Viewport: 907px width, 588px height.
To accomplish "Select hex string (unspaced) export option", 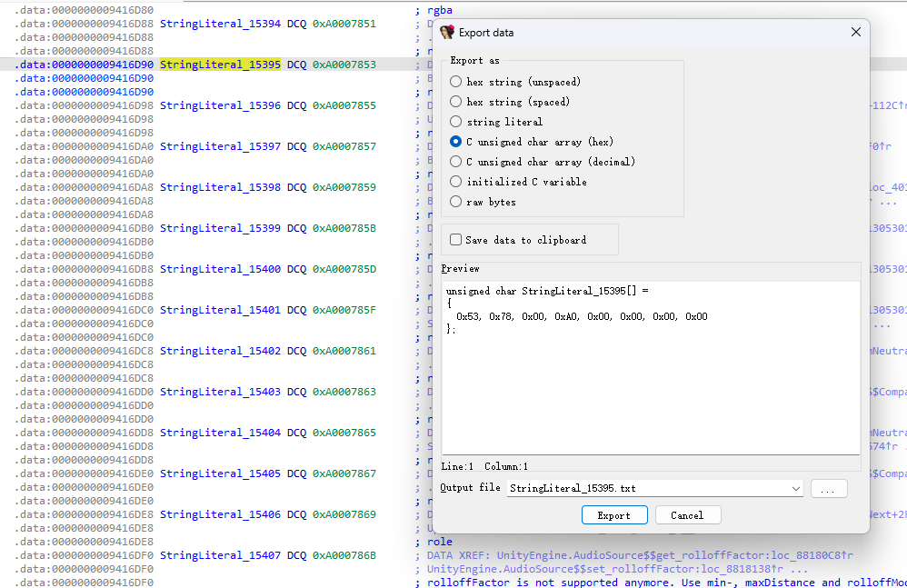I will (x=456, y=82).
